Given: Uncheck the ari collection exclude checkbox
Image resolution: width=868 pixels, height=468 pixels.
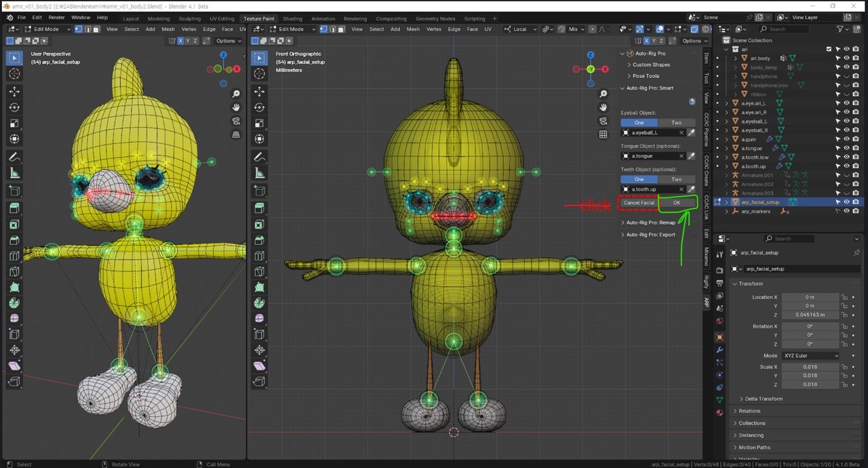Looking at the screenshot, I should coord(829,50).
